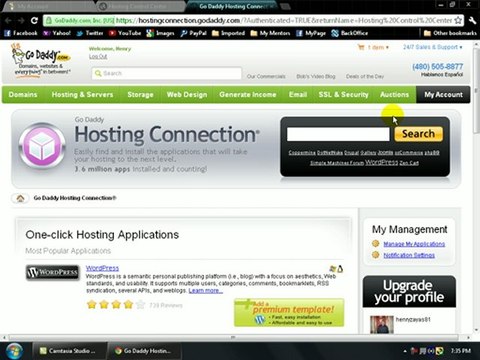Switch to Camtasia Studio on the taskbar
This screenshot has width=480, height=360.
(x=69, y=351)
